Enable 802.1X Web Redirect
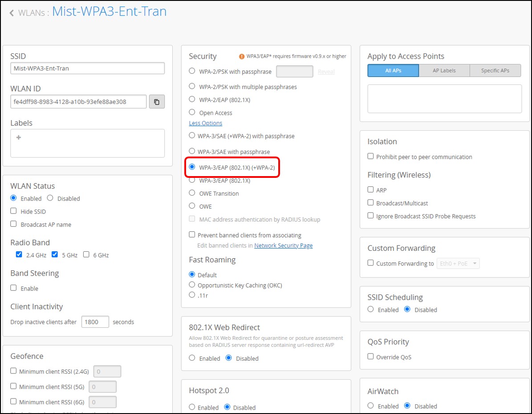The image size is (532, 414). point(192,358)
